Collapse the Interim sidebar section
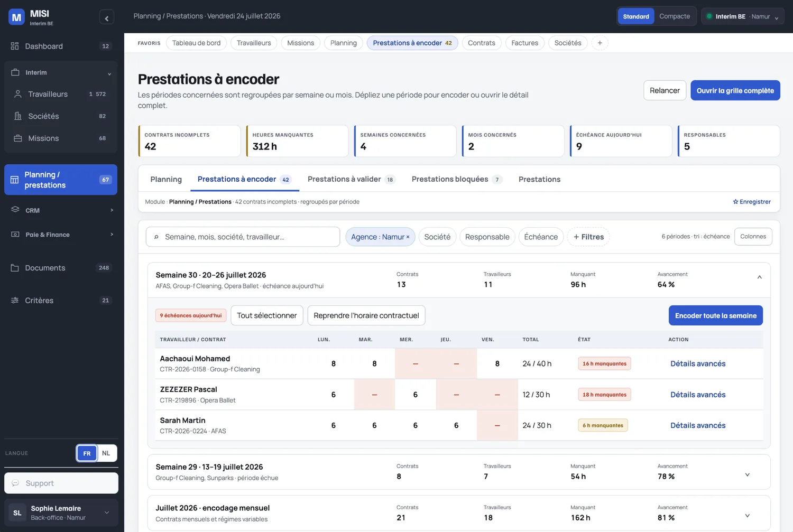Screen dimensions: 793x532 tap(109, 73)
